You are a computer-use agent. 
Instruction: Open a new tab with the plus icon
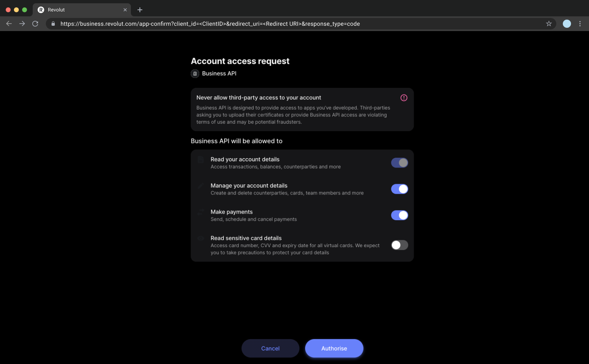[x=140, y=10]
